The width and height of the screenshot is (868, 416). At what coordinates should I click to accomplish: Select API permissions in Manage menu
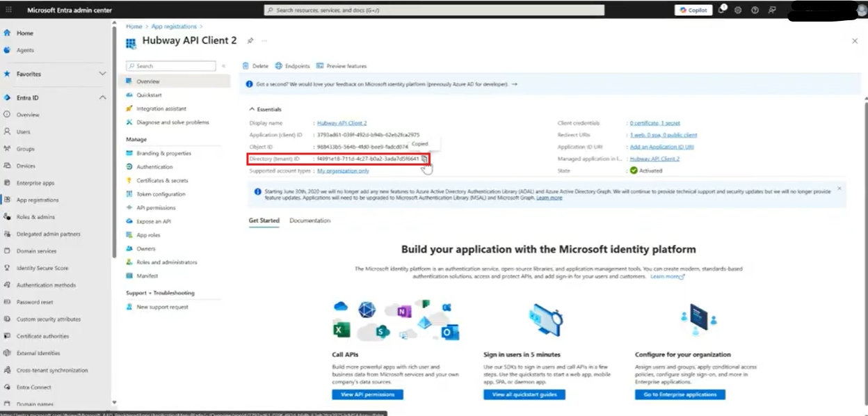156,208
